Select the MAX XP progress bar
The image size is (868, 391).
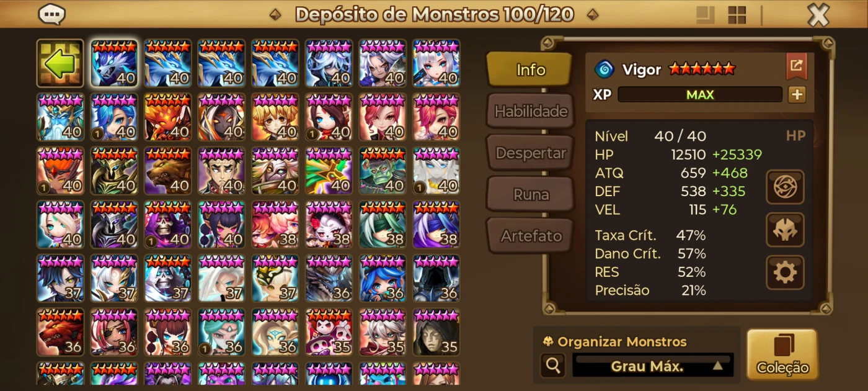(x=700, y=95)
